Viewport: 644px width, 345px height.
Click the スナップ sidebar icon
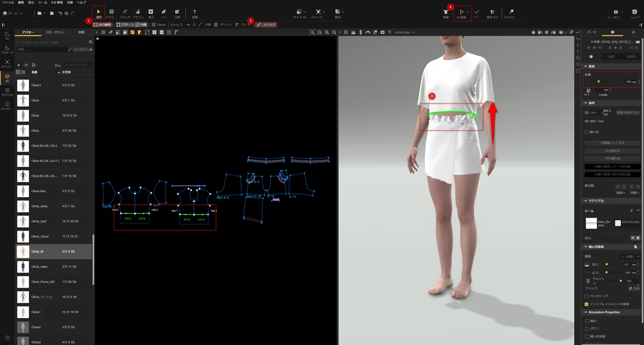pyautogui.click(x=7, y=63)
